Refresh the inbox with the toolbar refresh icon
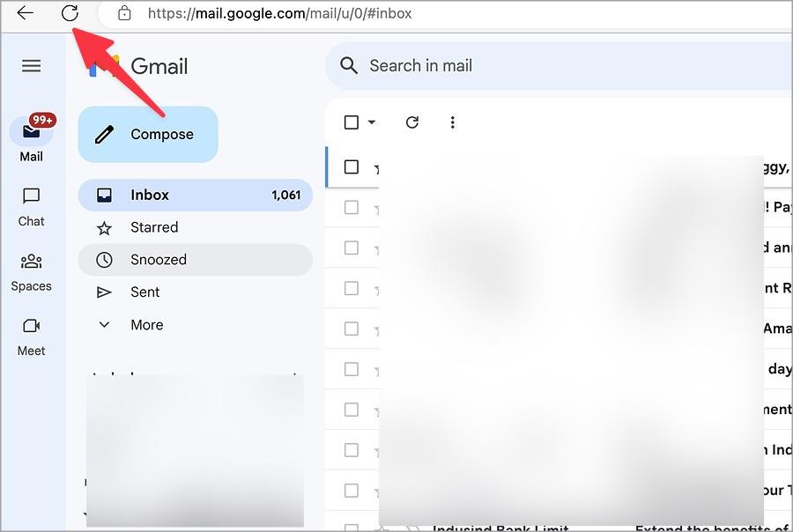 coord(412,122)
